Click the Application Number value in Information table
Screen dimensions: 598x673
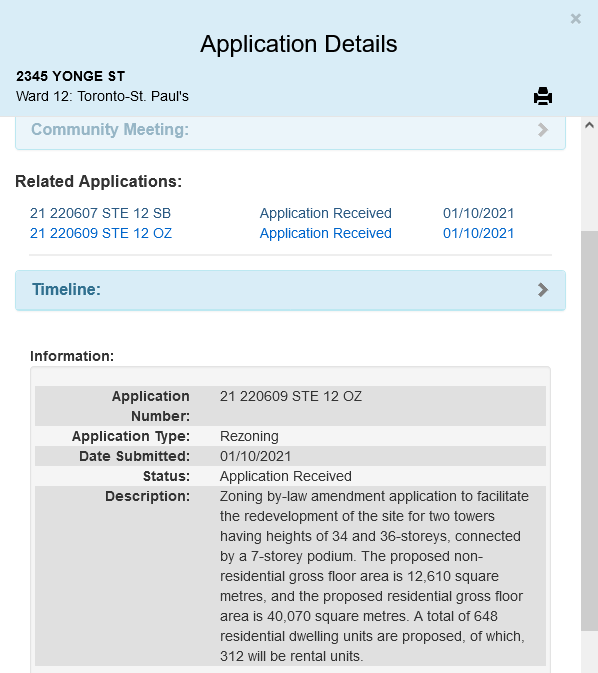tap(291, 396)
